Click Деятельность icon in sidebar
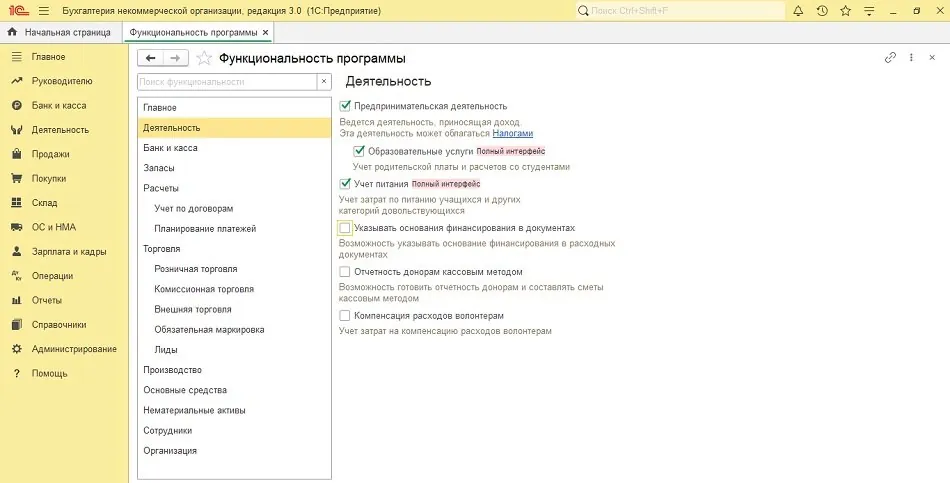950x483 pixels. click(x=17, y=130)
